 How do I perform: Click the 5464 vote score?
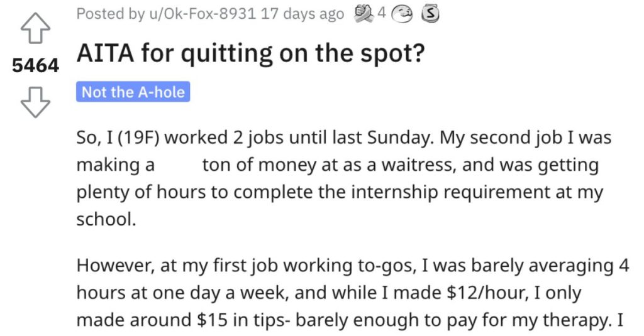[35, 66]
